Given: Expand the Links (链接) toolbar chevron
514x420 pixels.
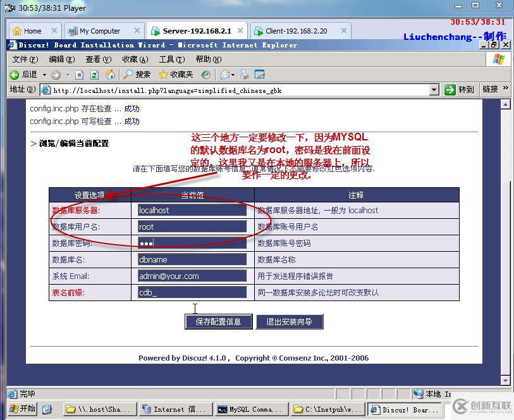Looking at the screenshot, I should (506, 87).
